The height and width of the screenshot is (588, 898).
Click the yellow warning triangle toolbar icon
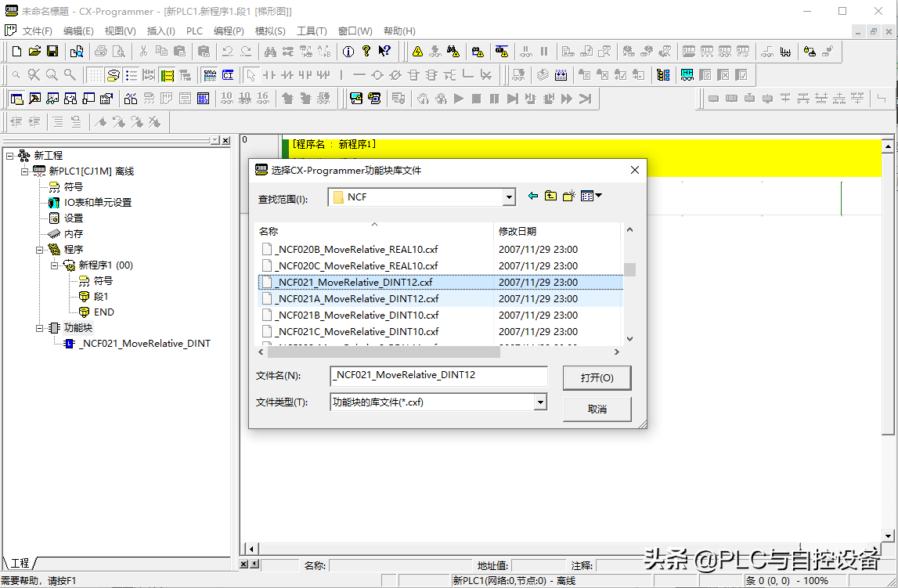(417, 52)
